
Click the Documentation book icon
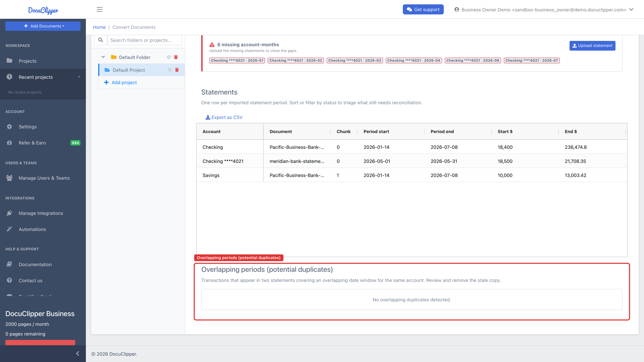pos(9,264)
